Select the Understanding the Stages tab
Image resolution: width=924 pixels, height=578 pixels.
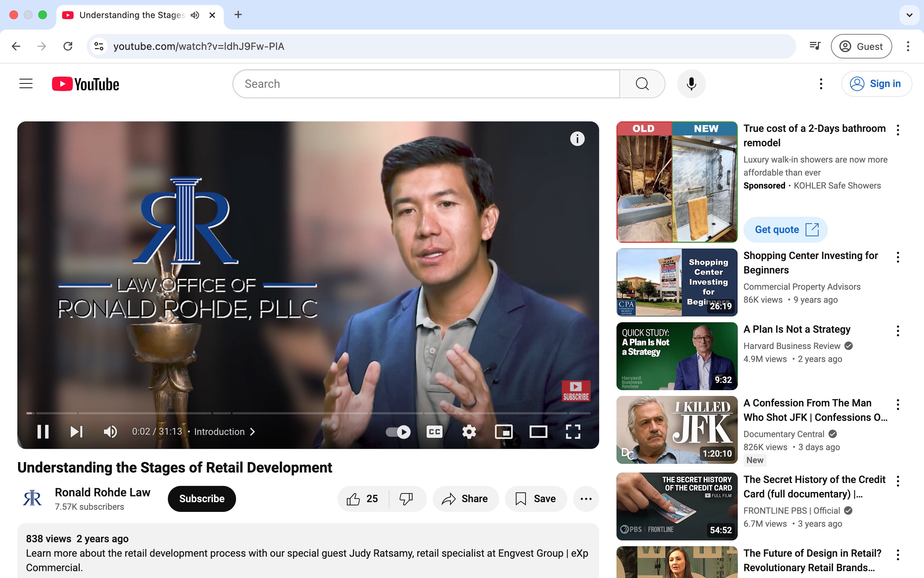coord(140,16)
